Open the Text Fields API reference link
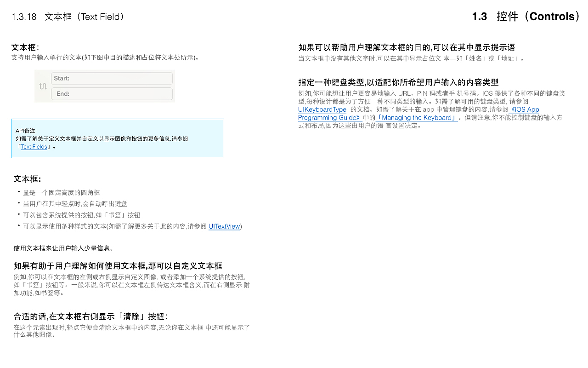 click(x=34, y=146)
